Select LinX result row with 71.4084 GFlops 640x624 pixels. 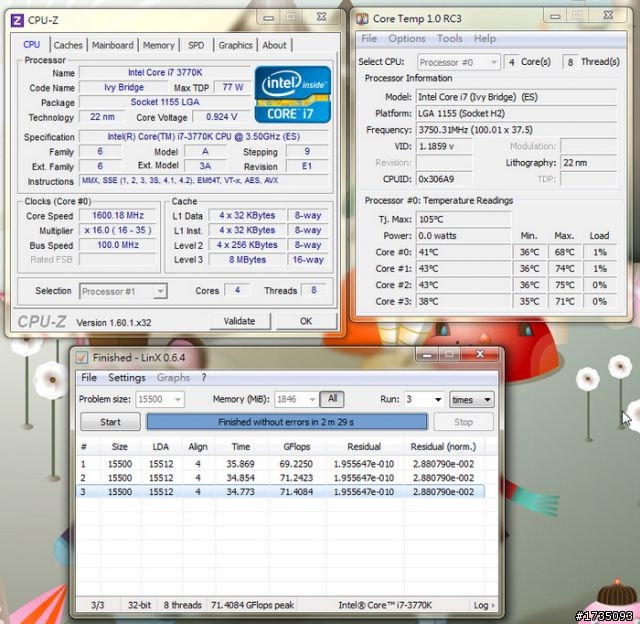coord(280,491)
